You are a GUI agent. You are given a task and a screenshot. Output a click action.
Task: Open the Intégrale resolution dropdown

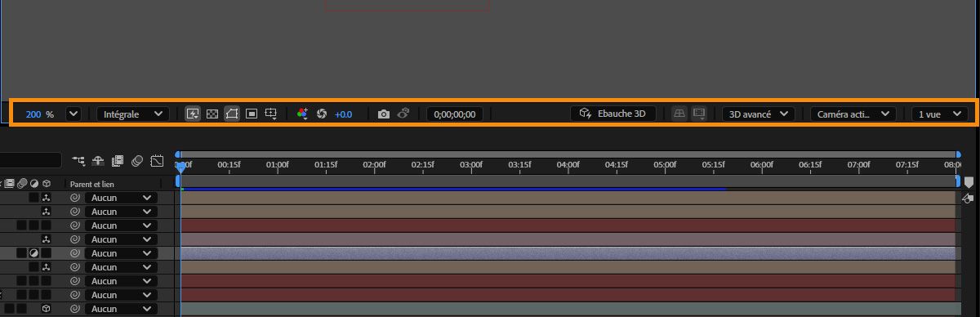[133, 114]
